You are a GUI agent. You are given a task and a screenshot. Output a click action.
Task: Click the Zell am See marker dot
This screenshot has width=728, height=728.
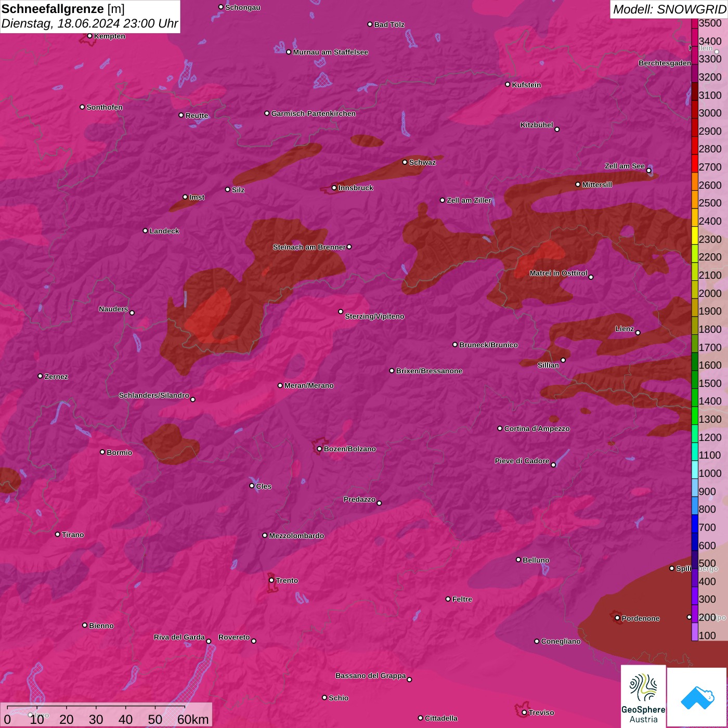(648, 171)
